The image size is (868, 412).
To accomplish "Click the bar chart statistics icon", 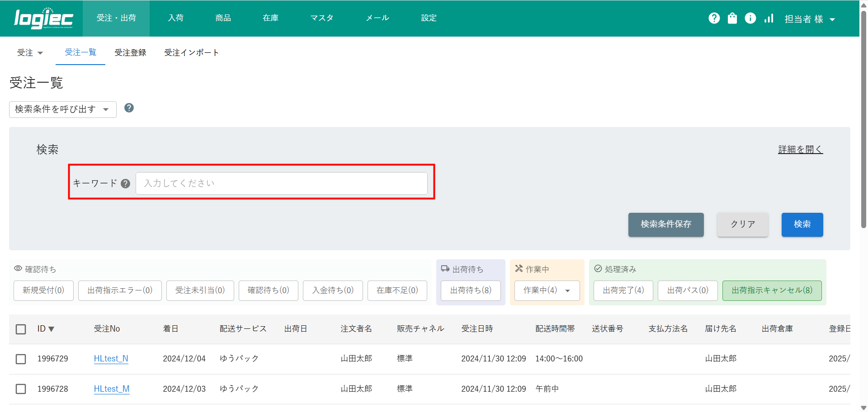I will [769, 18].
